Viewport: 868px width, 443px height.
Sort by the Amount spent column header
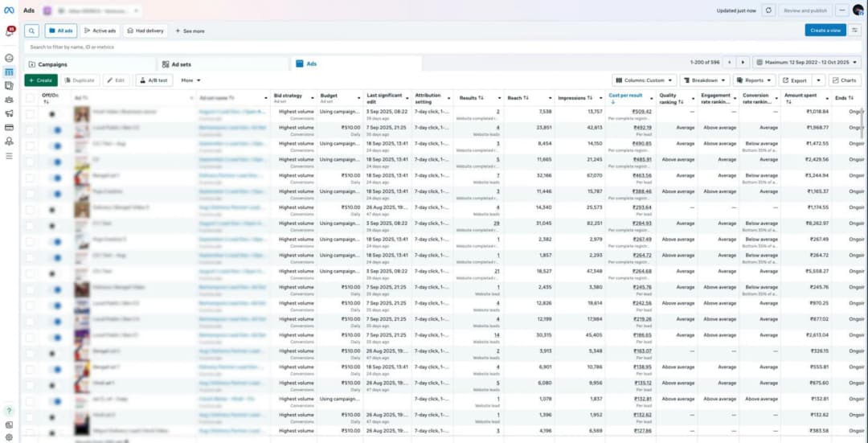click(x=802, y=98)
